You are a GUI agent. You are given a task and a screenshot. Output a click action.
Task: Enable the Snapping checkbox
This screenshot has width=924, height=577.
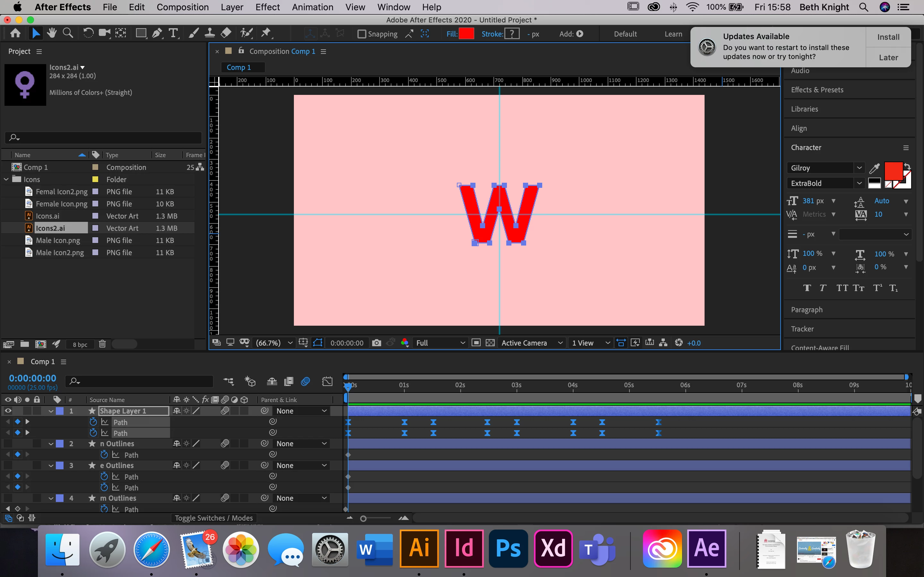[x=361, y=34]
